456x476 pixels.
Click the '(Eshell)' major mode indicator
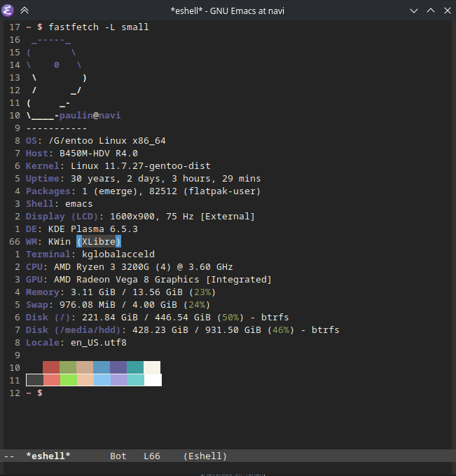(205, 456)
